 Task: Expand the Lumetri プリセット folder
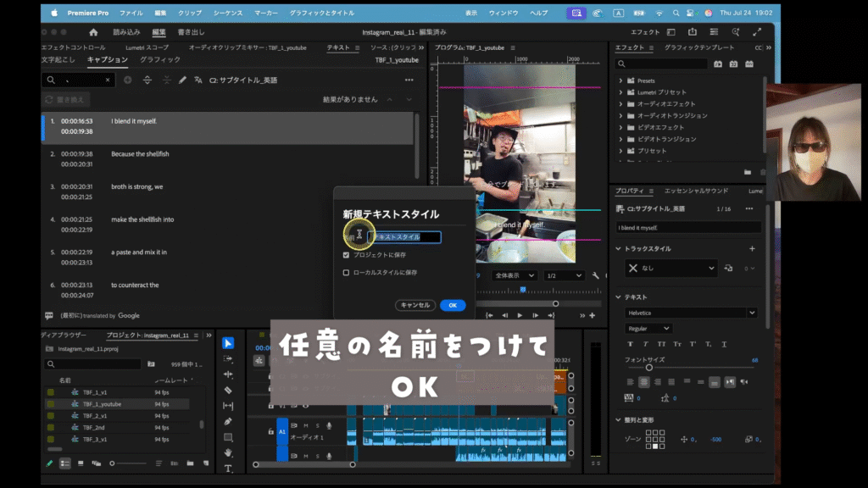pos(620,92)
